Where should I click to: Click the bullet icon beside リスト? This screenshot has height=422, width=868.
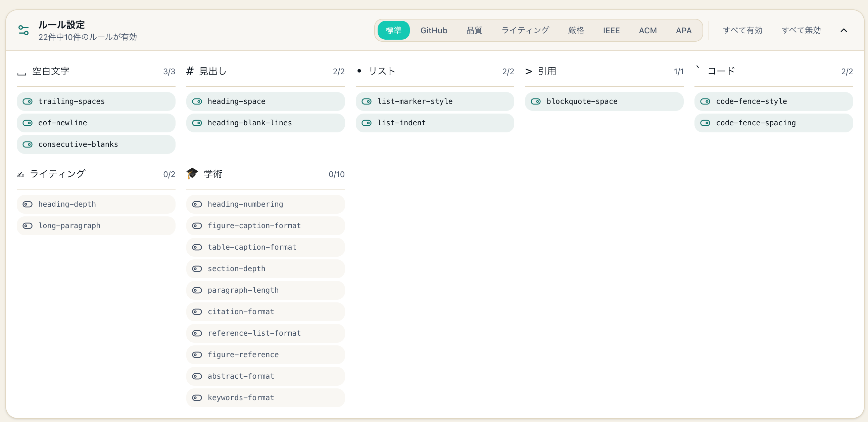point(359,71)
